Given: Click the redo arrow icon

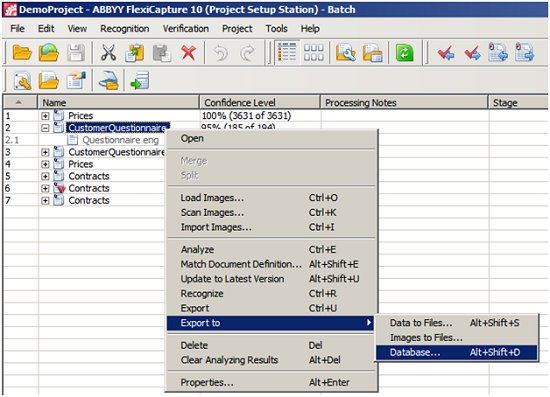Looking at the screenshot, I should click(247, 53).
